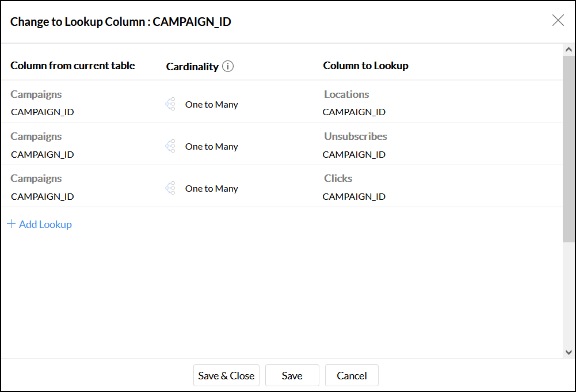This screenshot has height=392, width=576.
Task: Select the Clicks CAMPAIGN_ID lookup column
Action: coord(354,196)
